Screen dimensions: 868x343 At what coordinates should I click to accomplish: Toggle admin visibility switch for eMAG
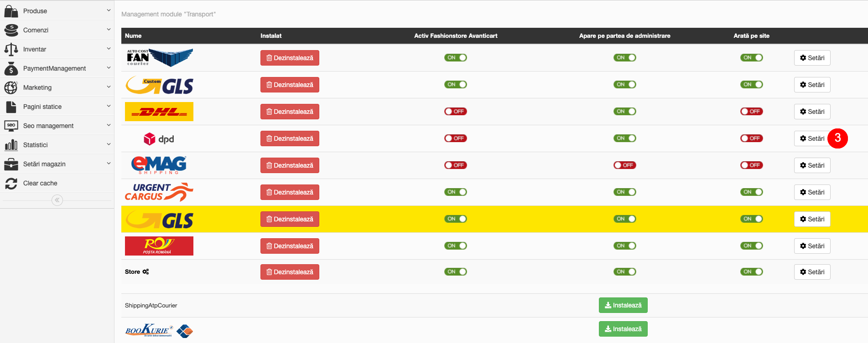(x=625, y=165)
